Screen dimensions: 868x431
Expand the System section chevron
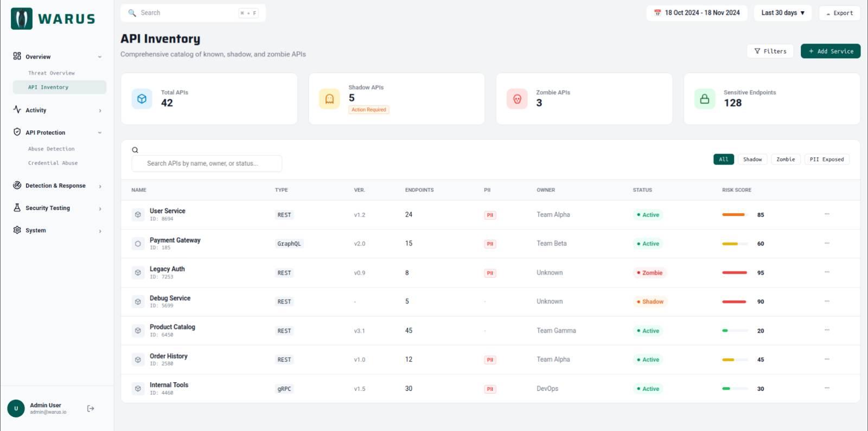point(100,231)
